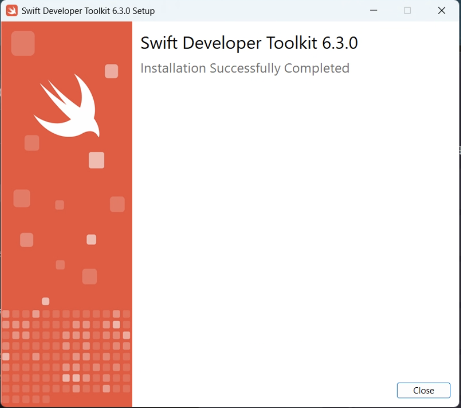The width and height of the screenshot is (462, 408).
Task: Click the Close button to finish setup
Action: (423, 390)
